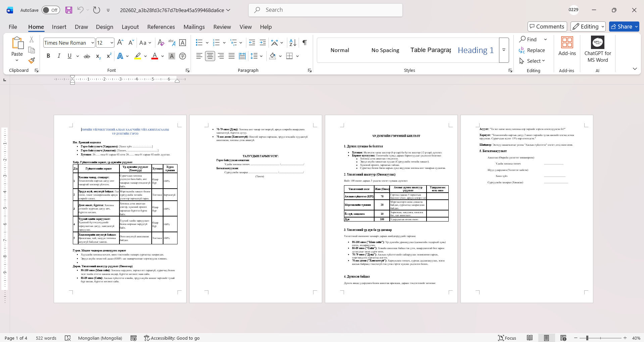Click the Increase Indent icon
Image resolution: width=644 pixels, height=342 pixels.
point(263,43)
